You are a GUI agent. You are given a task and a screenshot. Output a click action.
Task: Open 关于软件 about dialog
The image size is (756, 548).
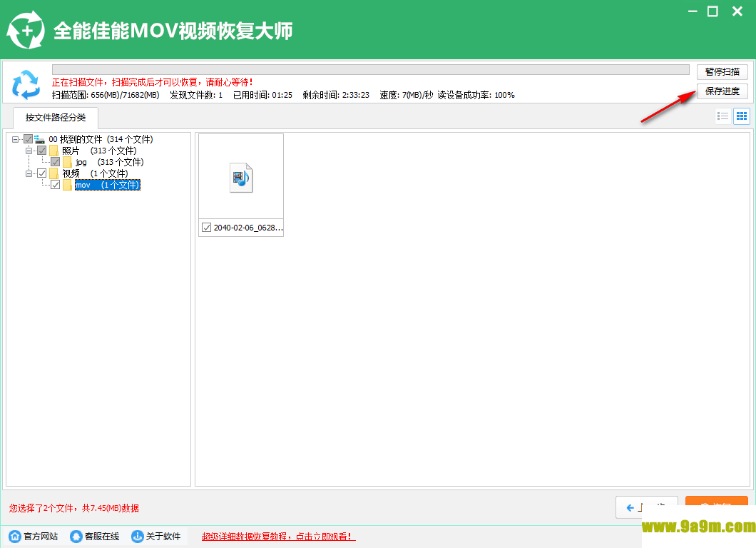(x=163, y=537)
